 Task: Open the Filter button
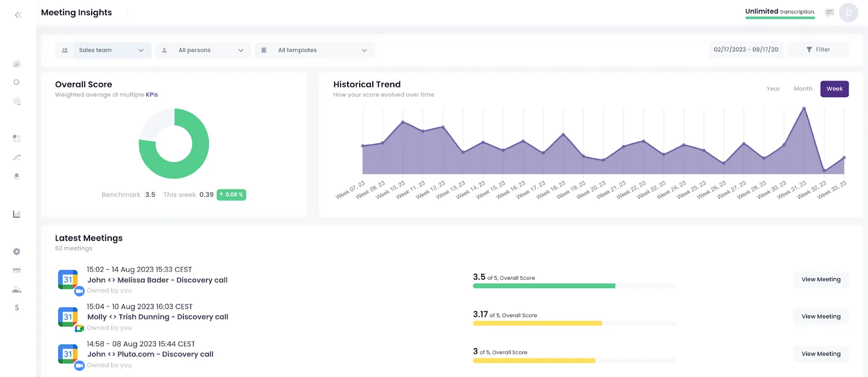coord(818,49)
